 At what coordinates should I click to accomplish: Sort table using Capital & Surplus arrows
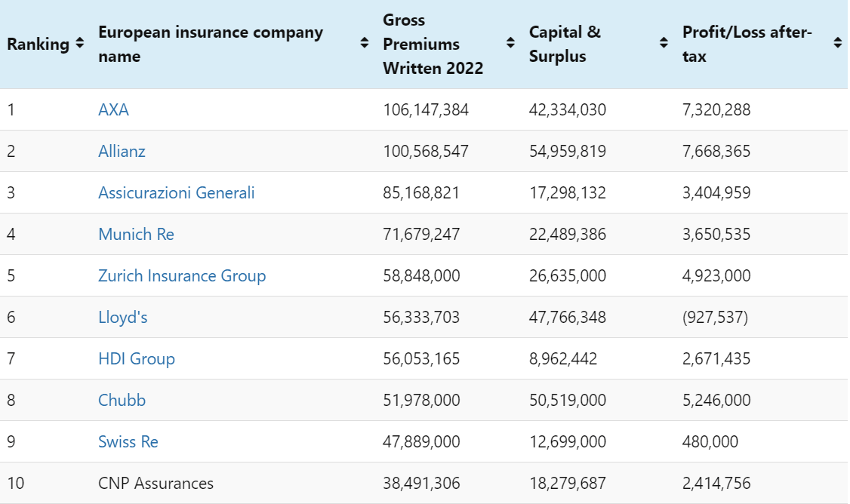tap(664, 44)
